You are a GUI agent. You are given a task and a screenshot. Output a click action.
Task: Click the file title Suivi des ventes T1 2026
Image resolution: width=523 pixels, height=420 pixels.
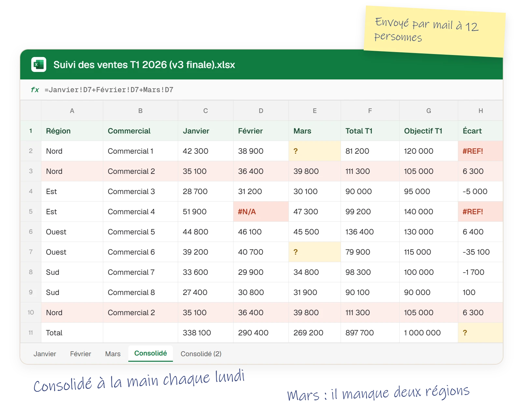tap(144, 65)
